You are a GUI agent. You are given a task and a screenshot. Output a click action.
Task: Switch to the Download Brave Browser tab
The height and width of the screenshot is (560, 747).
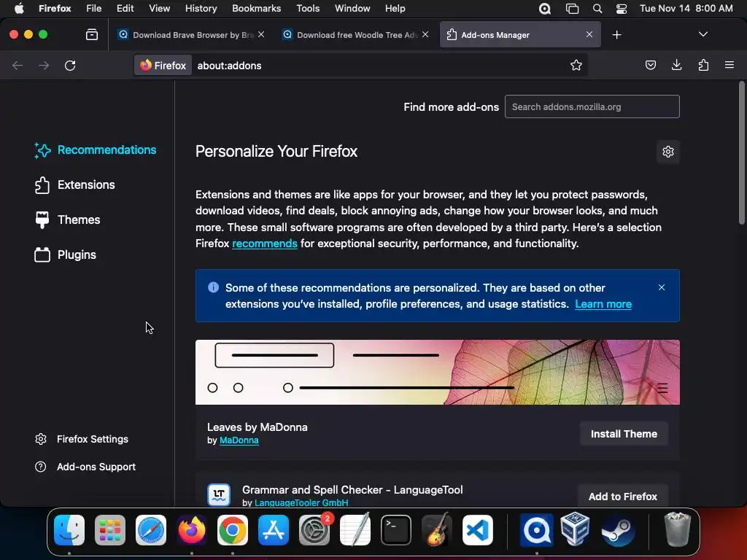pos(190,35)
